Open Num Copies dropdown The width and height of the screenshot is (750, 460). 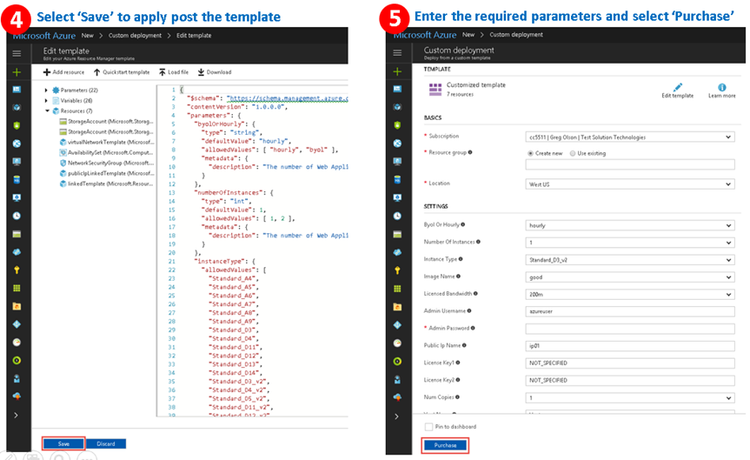click(630, 397)
